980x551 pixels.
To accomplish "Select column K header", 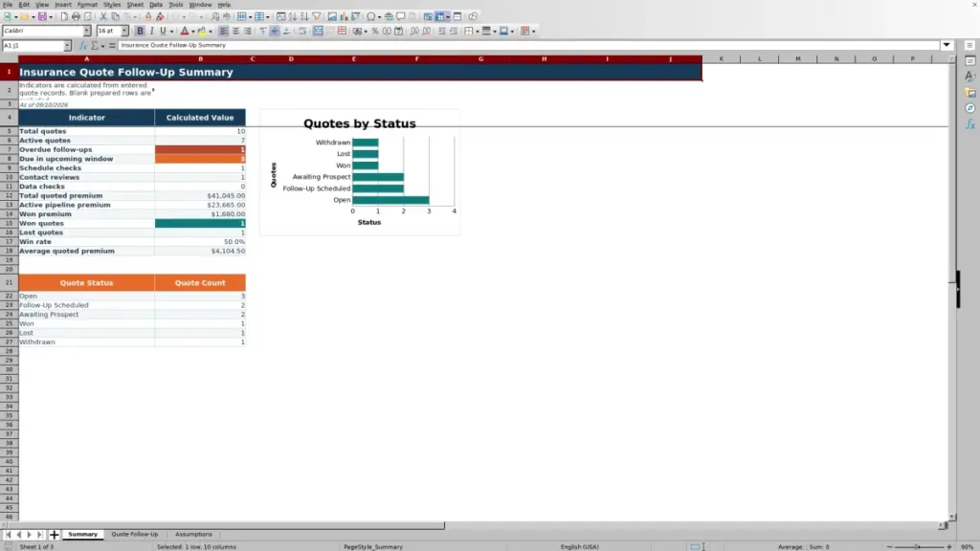I will [722, 58].
